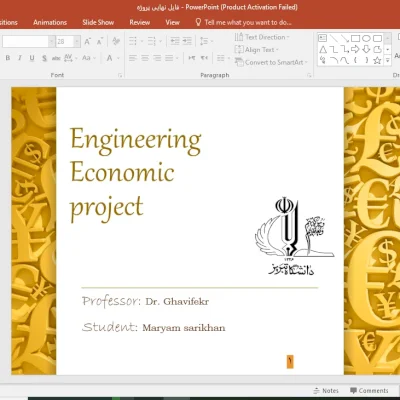The image size is (400, 400).
Task: Click Clear All Formatting icon
Action: tap(116, 41)
